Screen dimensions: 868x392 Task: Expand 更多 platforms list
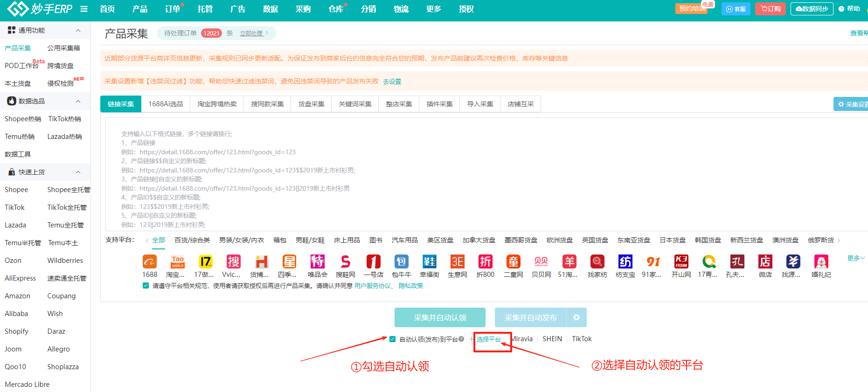[x=855, y=258]
